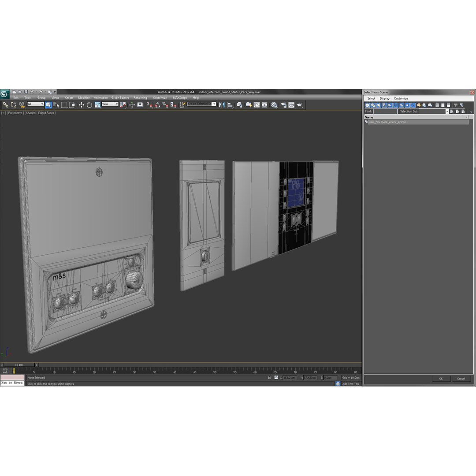Click the Edit Named Selection Sets icon

(x=182, y=105)
